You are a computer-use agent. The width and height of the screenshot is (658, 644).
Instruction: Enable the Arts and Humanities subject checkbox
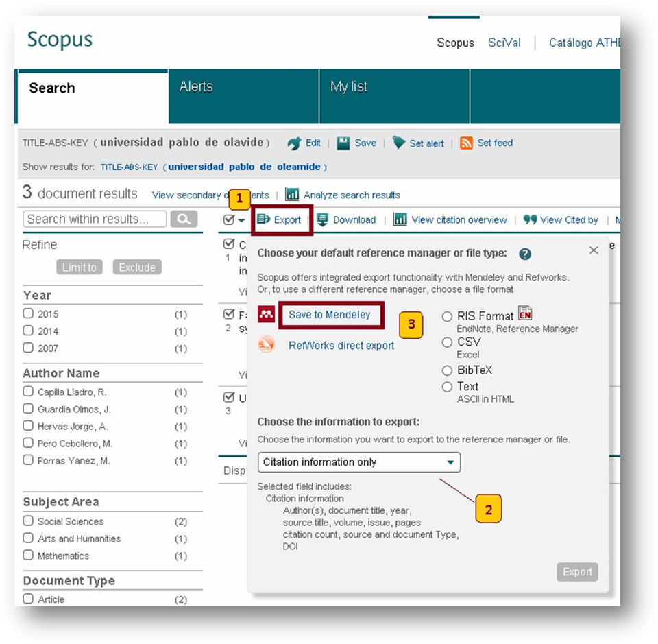pyautogui.click(x=28, y=538)
